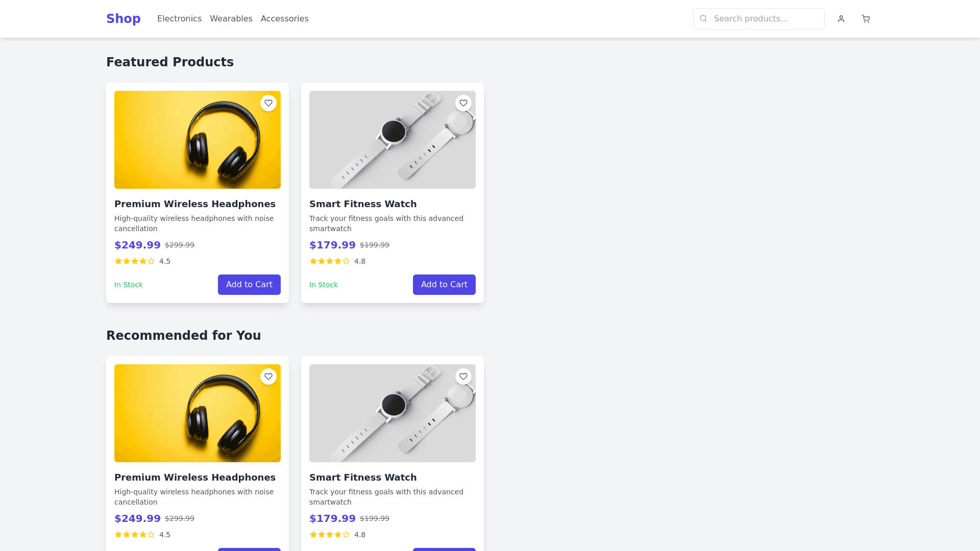Favorite the Featured Smart Fitness Watch
980x551 pixels.
(463, 103)
